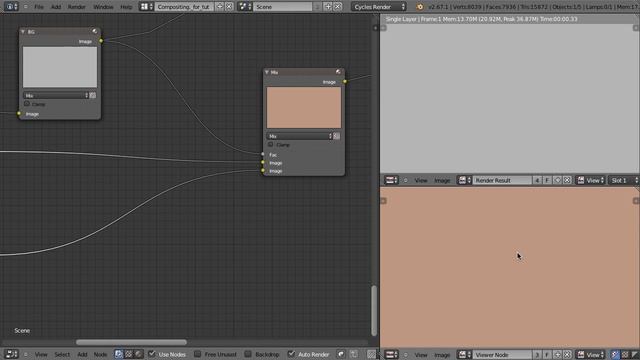The image size is (640, 360).
Task: Open the Slot 1 render slot dropdown
Action: tap(623, 180)
